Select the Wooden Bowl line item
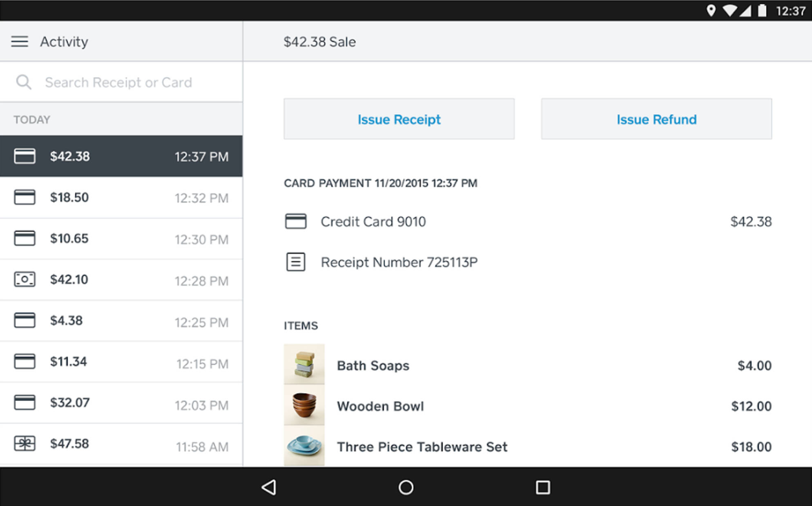Viewport: 812px width, 506px height. click(x=380, y=406)
